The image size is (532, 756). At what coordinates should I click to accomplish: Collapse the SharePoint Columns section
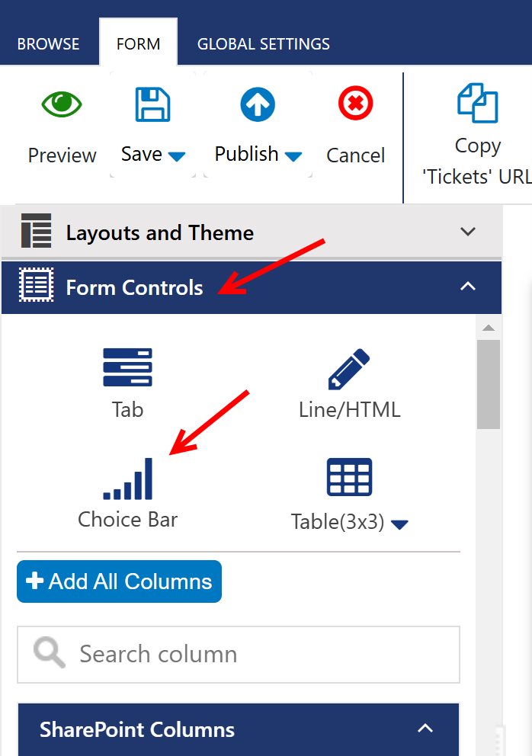tap(425, 729)
